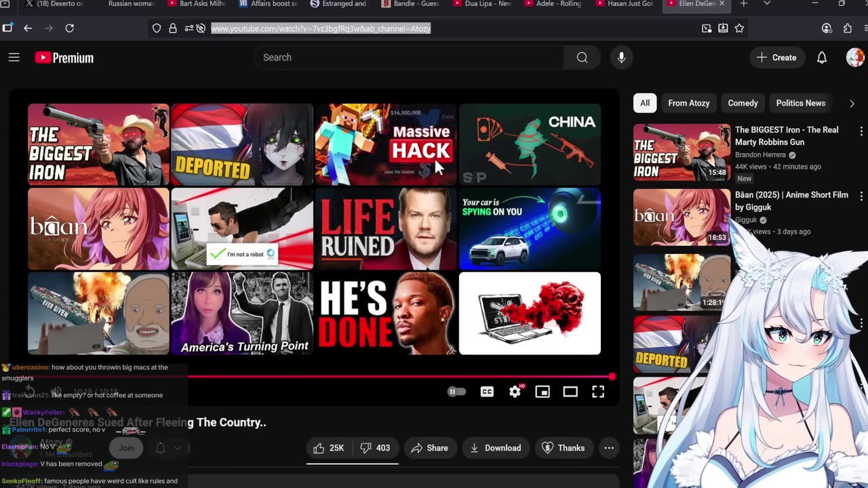868x488 pixels.
Task: Select the Comedy filter chip
Action: (x=743, y=103)
